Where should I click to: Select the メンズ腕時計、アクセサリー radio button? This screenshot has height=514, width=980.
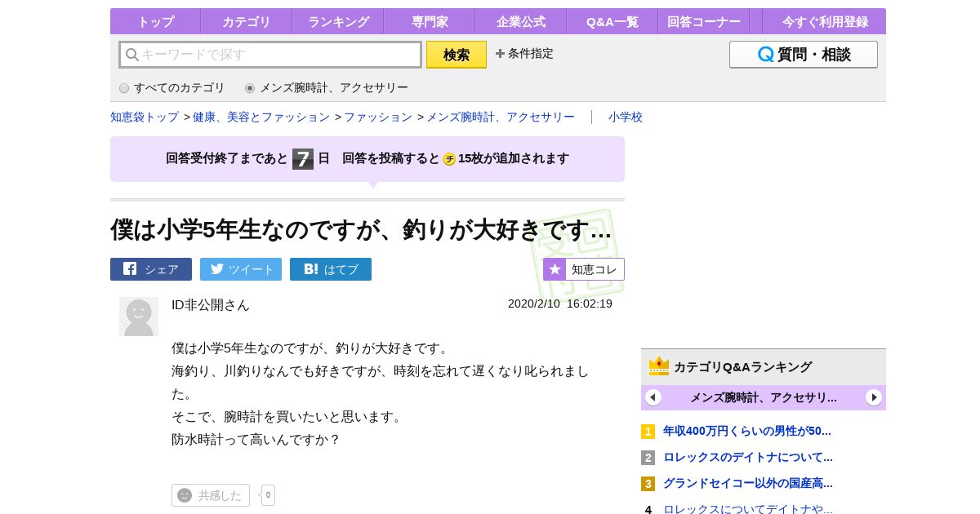coord(250,88)
